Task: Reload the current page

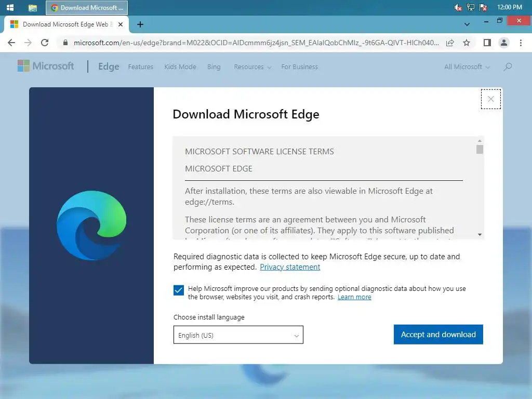Action: [45, 43]
